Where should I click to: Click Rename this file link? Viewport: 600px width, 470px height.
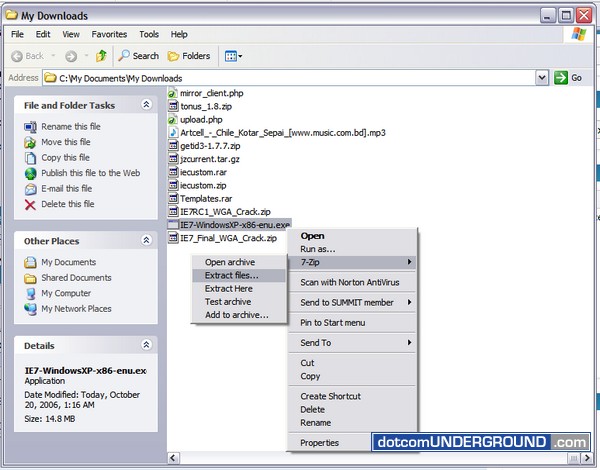(x=71, y=126)
